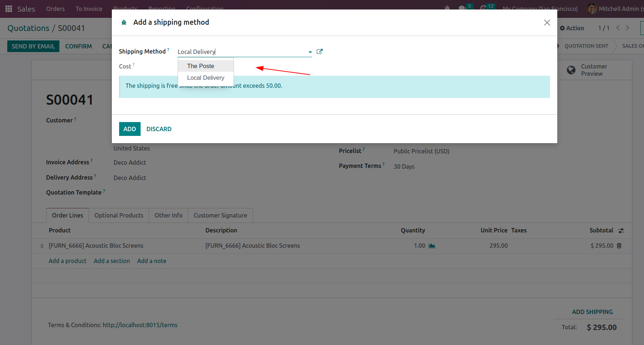Click the debug bug icon in dialog title
Image resolution: width=644 pixels, height=345 pixels.
tap(124, 23)
